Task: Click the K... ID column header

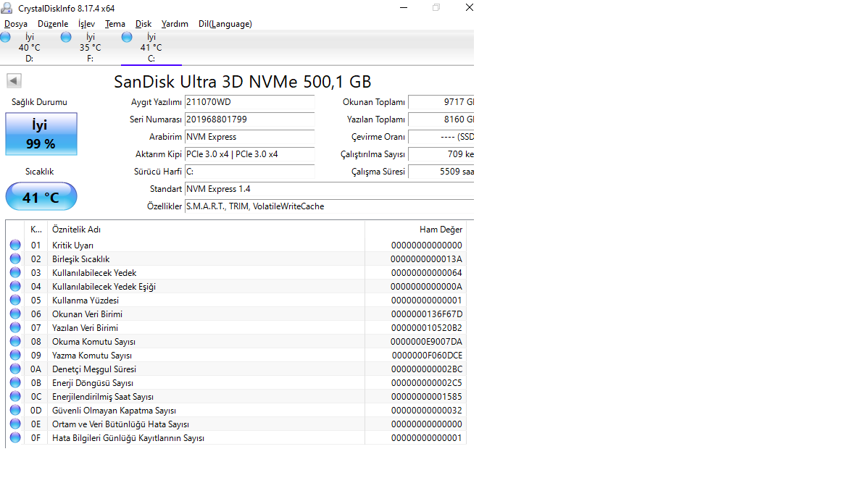Action: (x=36, y=229)
